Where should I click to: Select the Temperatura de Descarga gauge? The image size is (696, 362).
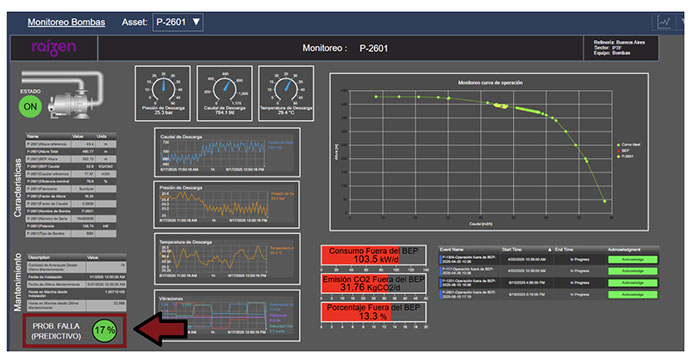[286, 94]
